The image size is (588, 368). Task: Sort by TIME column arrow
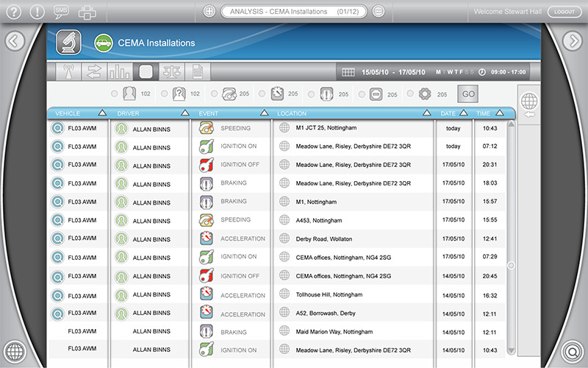(500, 113)
